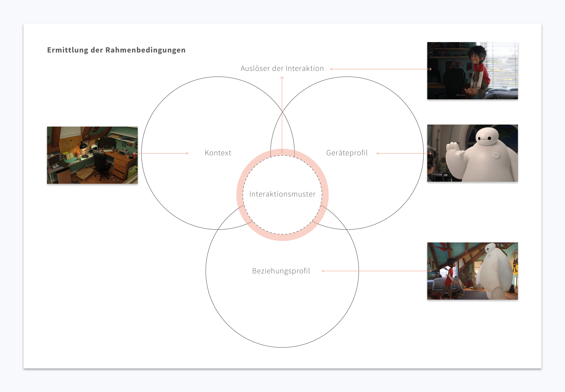
Task: Click the small node right of 'Auslöser der Interaktion'
Action: [331, 69]
